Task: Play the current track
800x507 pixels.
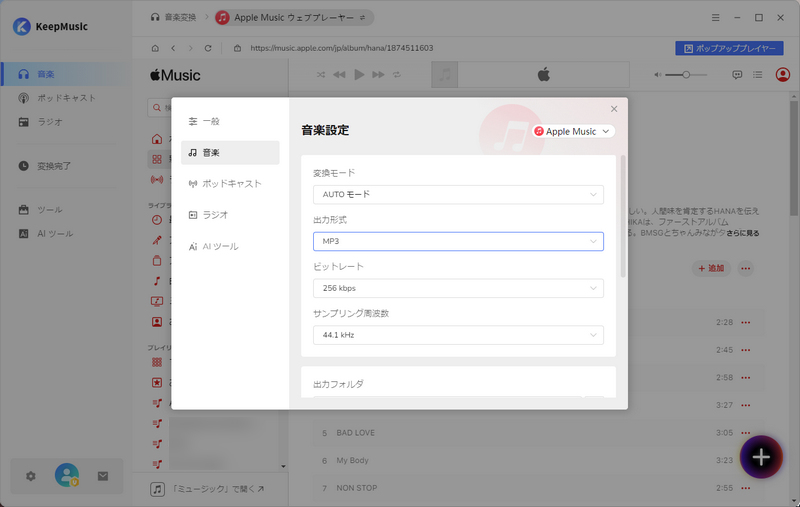Action: (359, 74)
